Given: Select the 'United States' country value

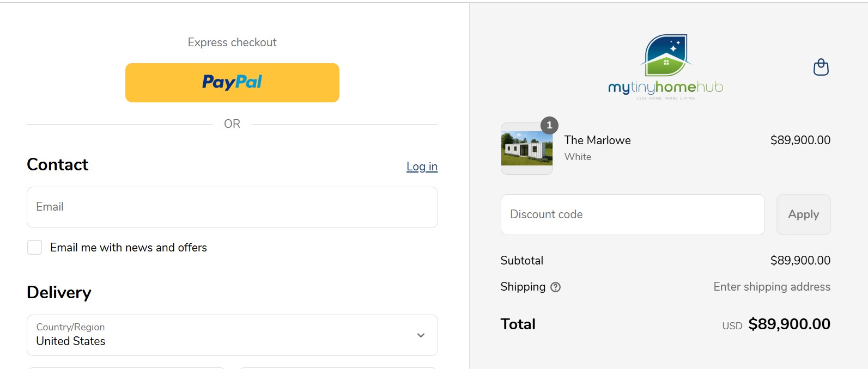Looking at the screenshot, I should 71,341.
